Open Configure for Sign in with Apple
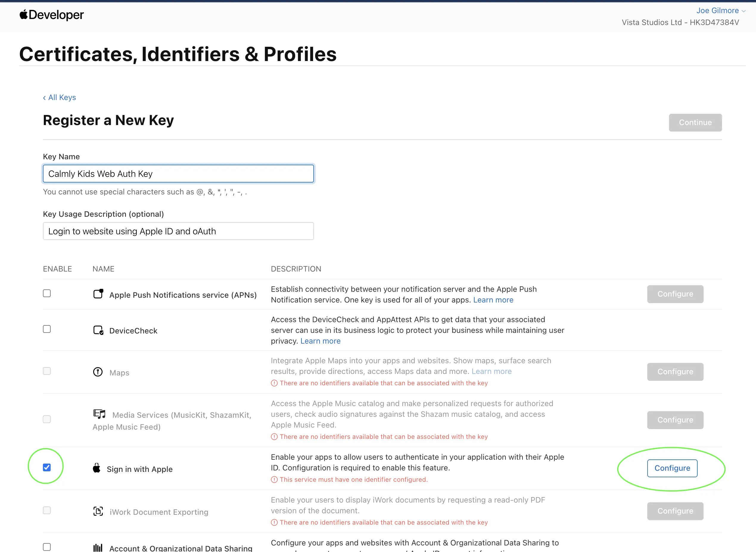The image size is (756, 552). point(672,468)
